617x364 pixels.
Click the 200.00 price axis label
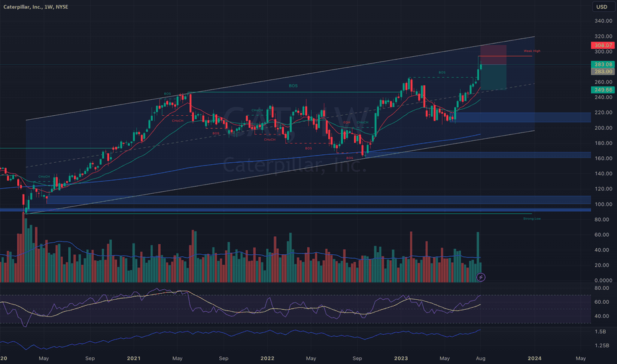point(603,128)
